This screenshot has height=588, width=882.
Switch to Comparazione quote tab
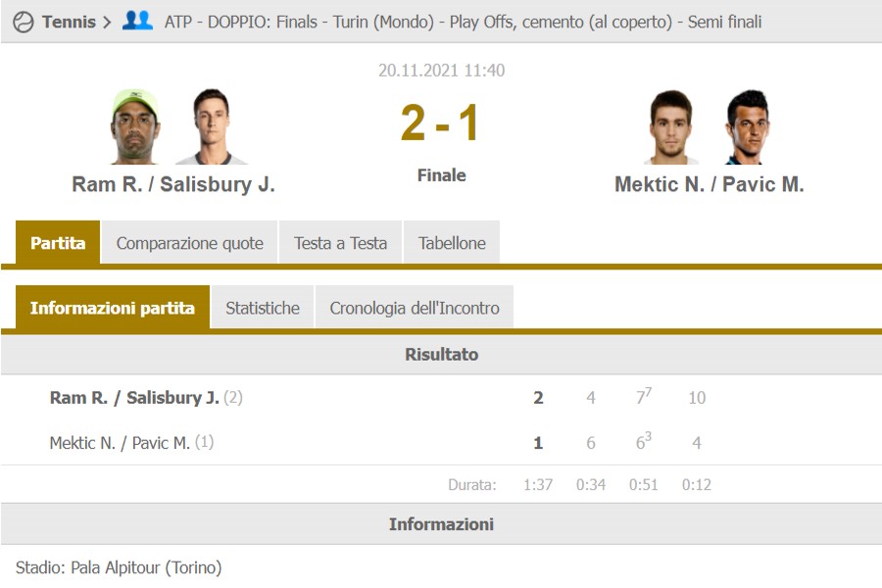[189, 243]
